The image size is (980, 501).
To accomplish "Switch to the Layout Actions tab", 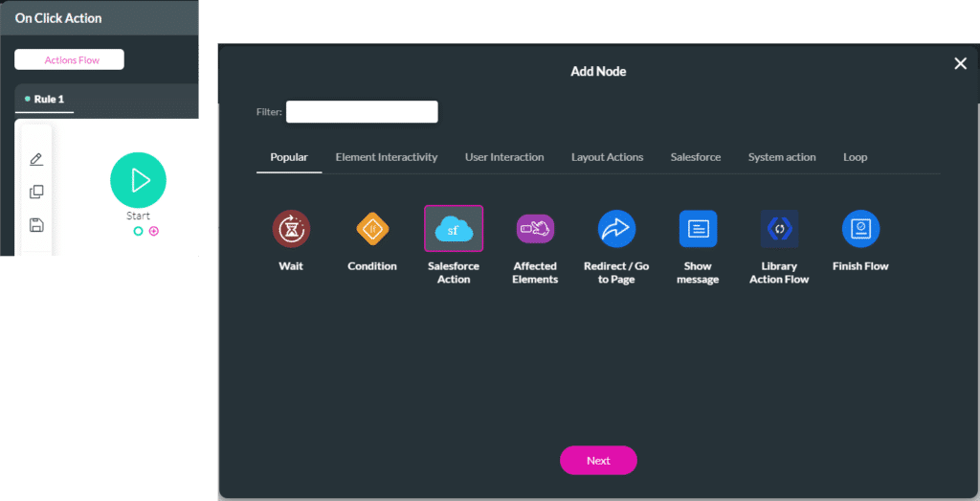I will click(x=607, y=158).
